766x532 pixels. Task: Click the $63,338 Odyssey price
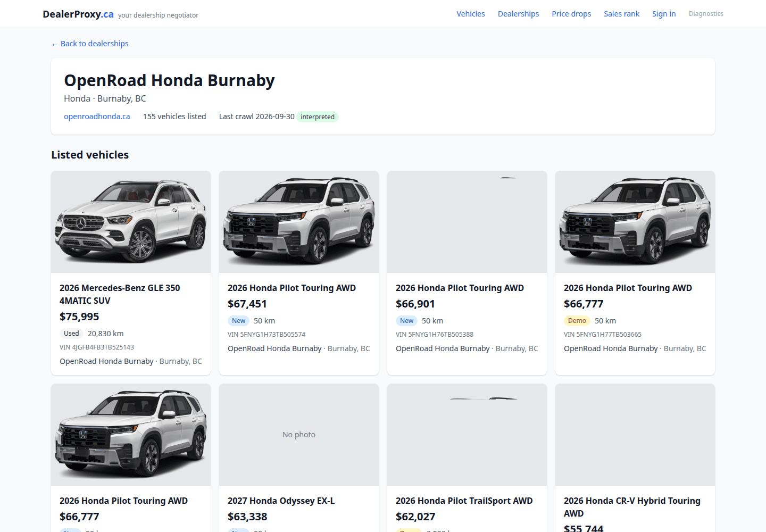click(x=247, y=517)
